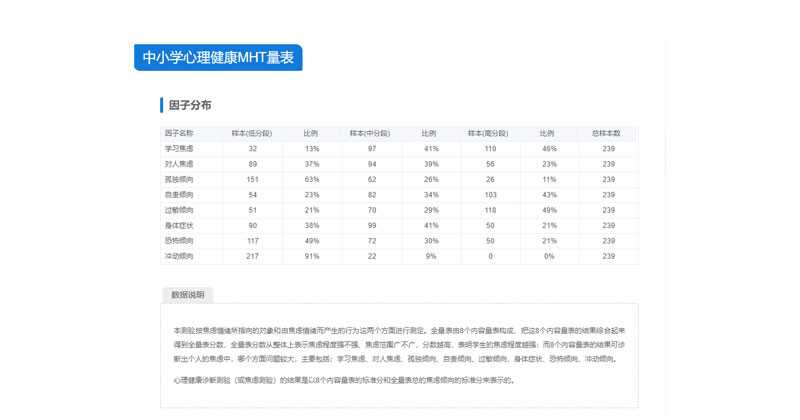Select the 学习焦虑 row label
800x420 pixels.
pos(179,149)
